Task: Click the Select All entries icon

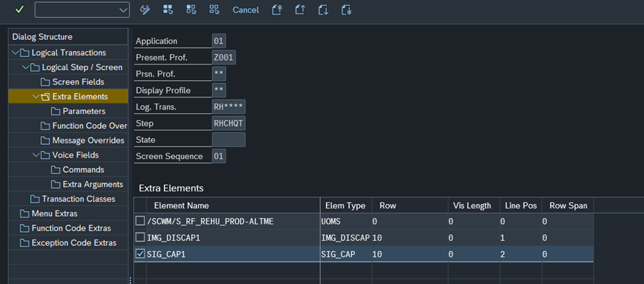Action: [x=168, y=10]
